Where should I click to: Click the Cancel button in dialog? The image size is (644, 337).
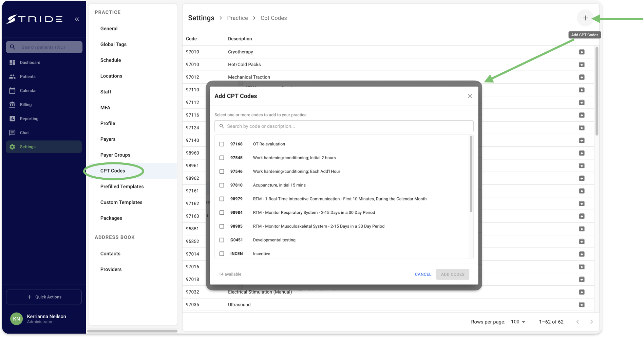(x=423, y=274)
